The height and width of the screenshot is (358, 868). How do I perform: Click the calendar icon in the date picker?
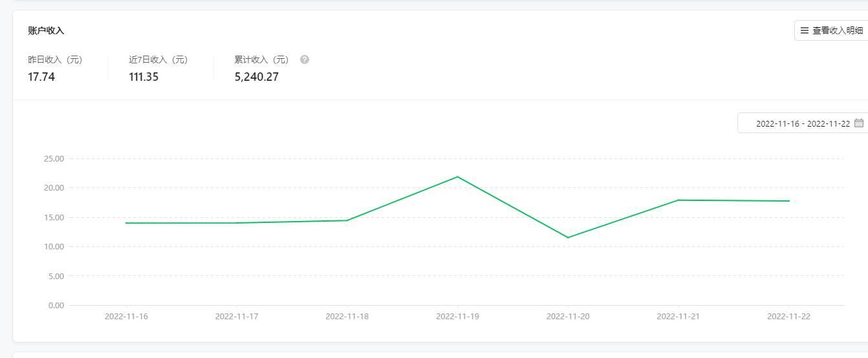859,123
